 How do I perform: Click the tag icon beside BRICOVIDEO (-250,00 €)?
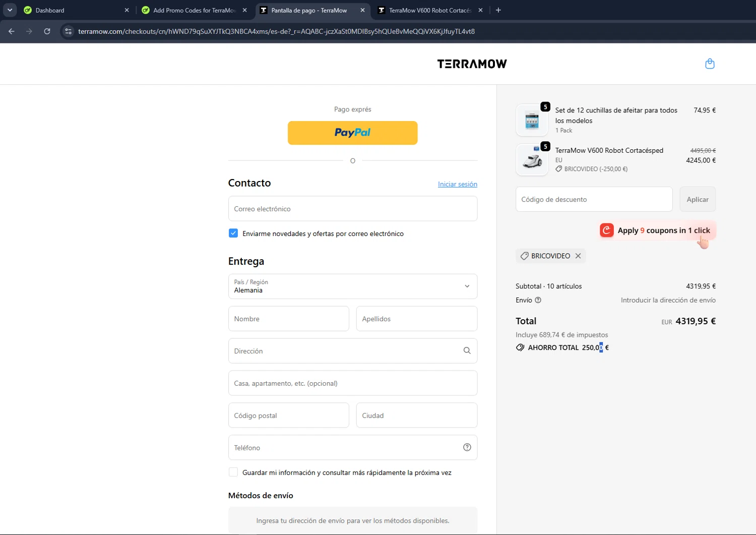point(558,169)
